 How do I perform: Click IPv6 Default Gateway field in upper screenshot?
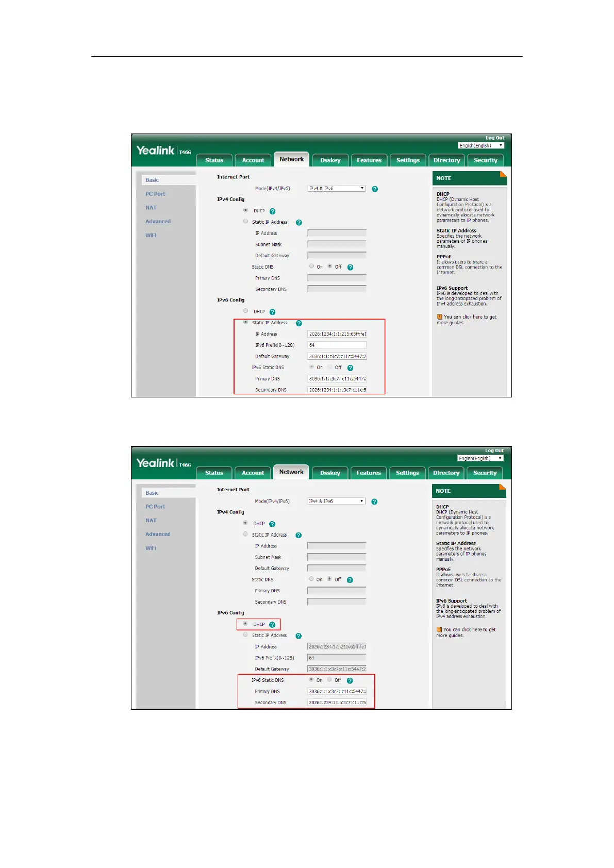click(x=337, y=357)
